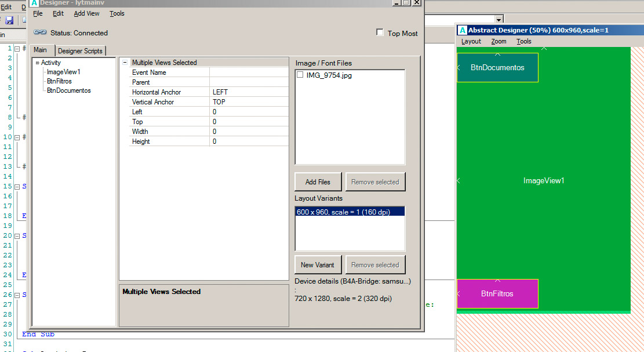
Task: Click the IMG_9754.jpg file name
Action: coord(329,75)
